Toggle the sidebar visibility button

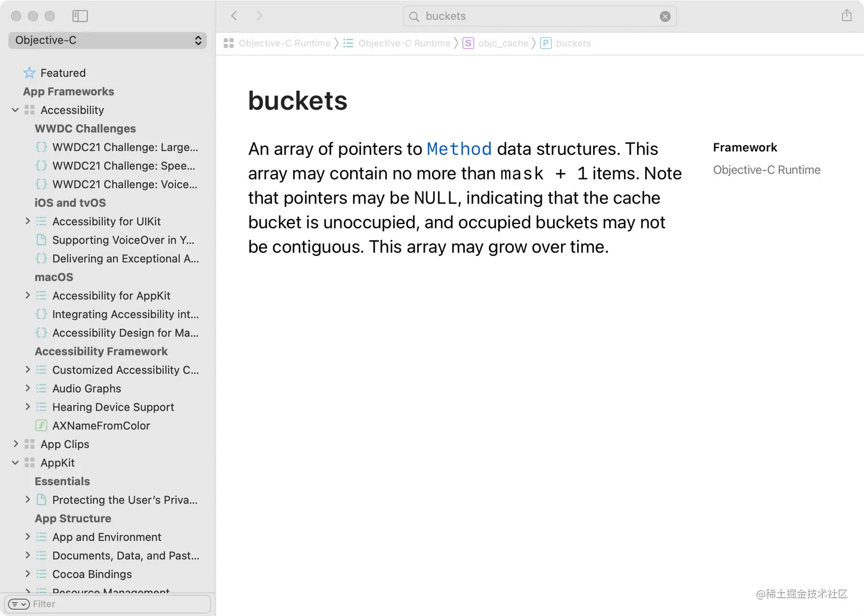click(80, 16)
